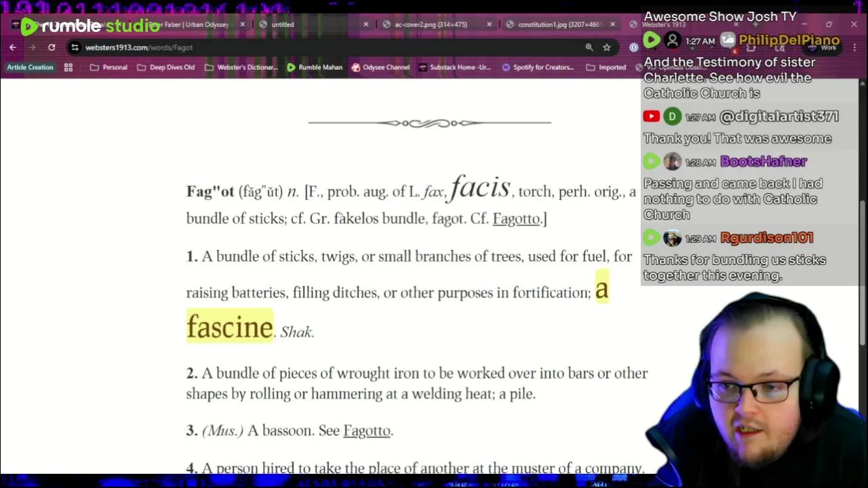Click the 'Shak.' citation text
Viewport: 868px width, 488px height.
pos(297,332)
